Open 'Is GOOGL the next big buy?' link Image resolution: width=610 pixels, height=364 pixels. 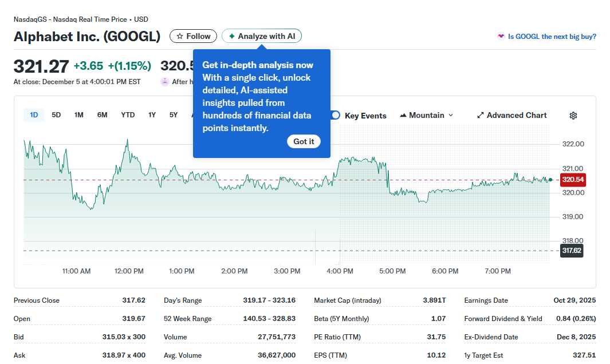[x=552, y=37]
